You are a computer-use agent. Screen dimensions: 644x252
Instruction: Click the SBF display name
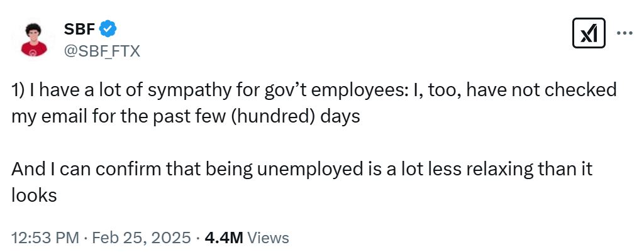pyautogui.click(x=80, y=29)
